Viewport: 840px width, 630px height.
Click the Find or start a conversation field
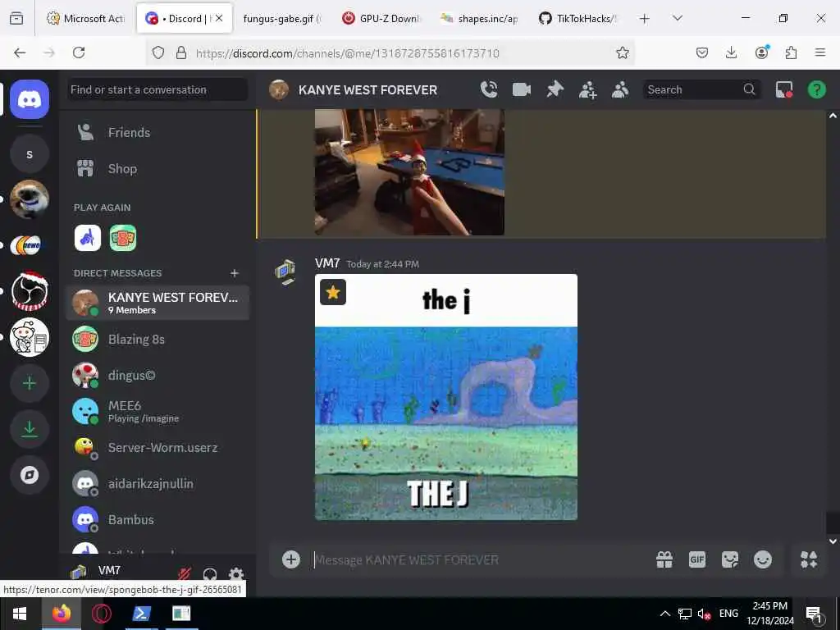[157, 89]
